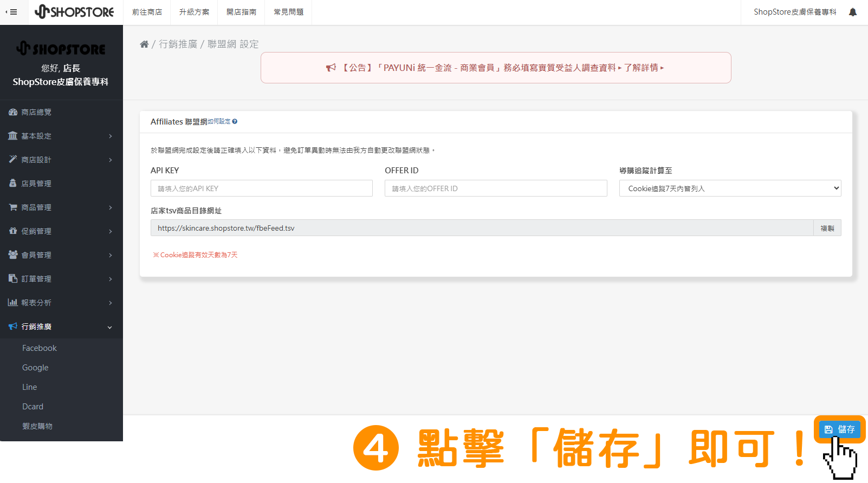Select Facebook under 行銷推廣

coord(40,348)
